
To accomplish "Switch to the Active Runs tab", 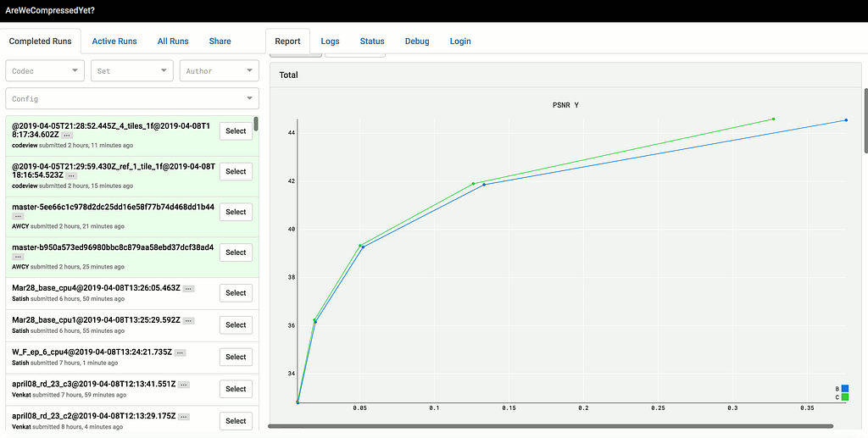I will tap(114, 41).
